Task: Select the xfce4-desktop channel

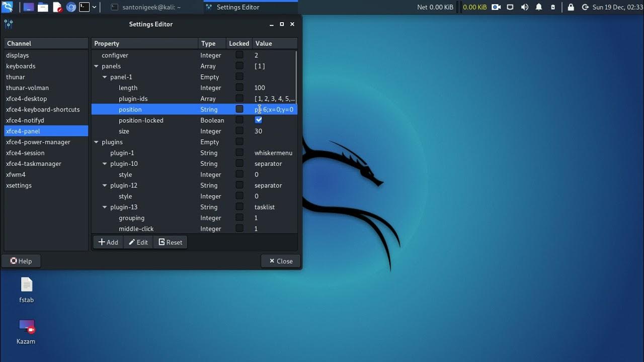Action: (x=46, y=99)
